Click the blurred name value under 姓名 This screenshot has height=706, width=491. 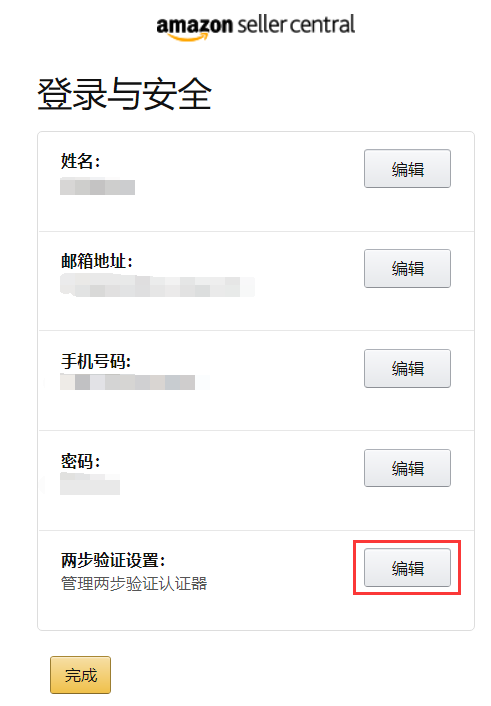[97, 187]
